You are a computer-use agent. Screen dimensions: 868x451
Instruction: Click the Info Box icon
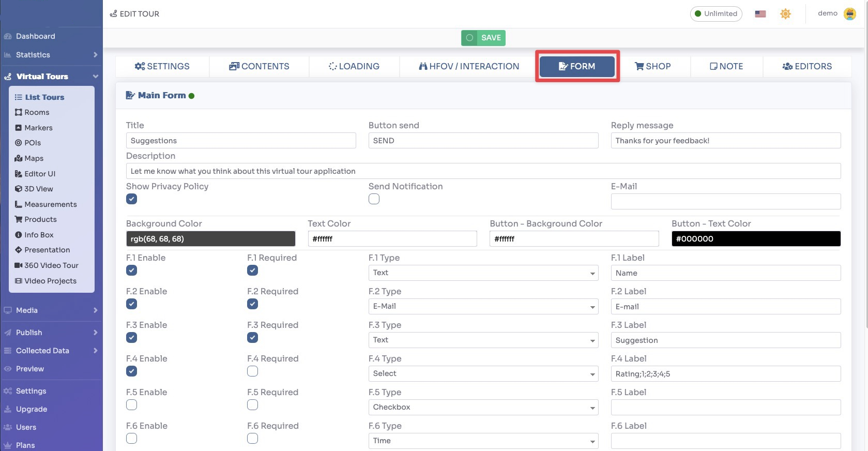pos(19,235)
